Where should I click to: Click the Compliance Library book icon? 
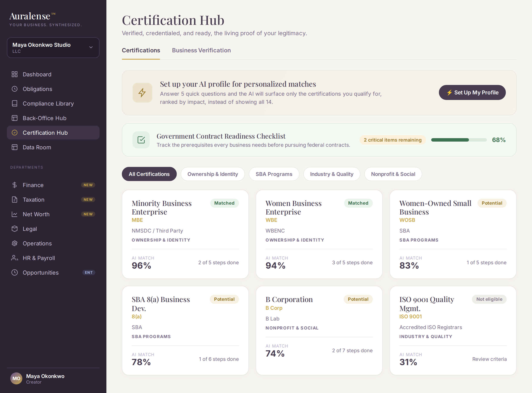15,103
